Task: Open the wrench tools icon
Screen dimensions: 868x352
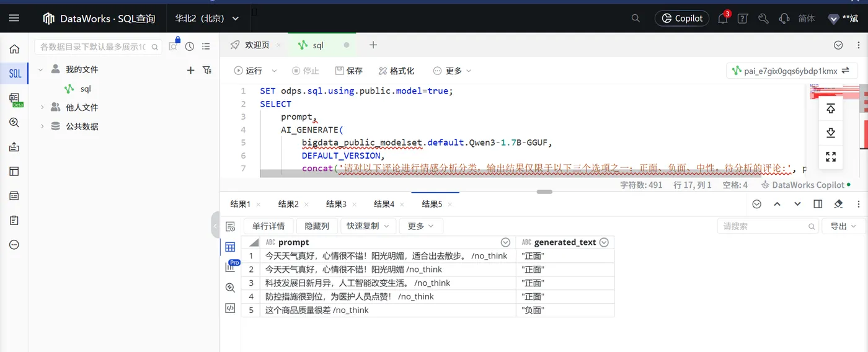Action: coord(764,19)
